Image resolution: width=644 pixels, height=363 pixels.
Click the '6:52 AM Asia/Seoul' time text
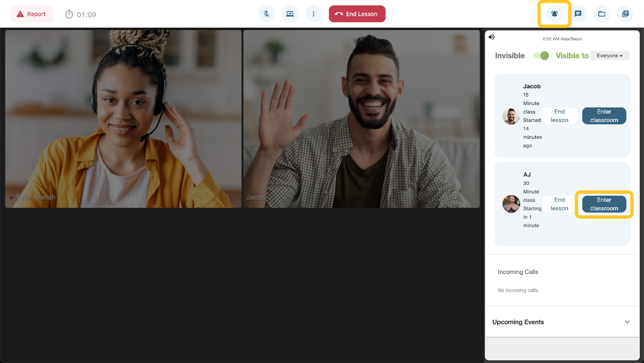(x=562, y=39)
